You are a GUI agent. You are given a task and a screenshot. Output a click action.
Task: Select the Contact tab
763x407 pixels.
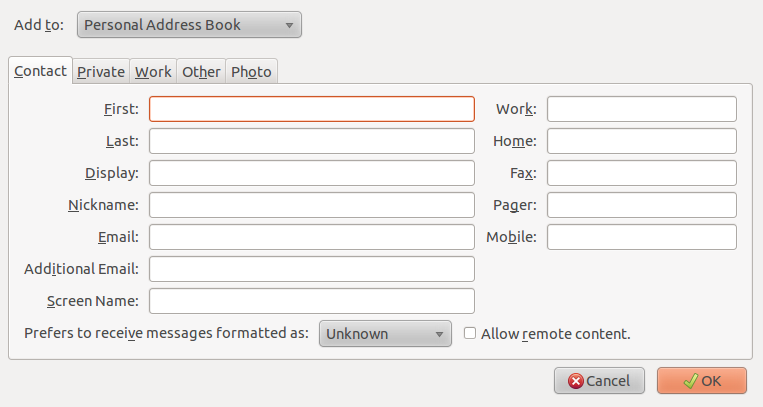(x=41, y=71)
